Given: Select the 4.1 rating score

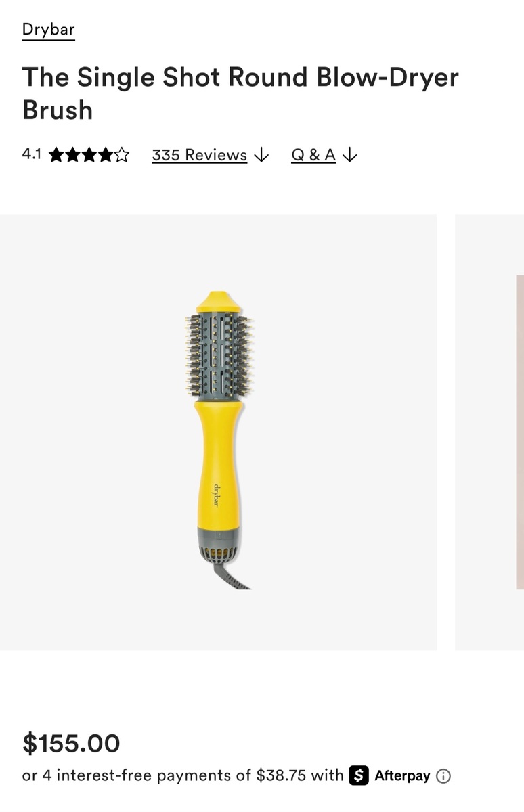Looking at the screenshot, I should (x=32, y=154).
